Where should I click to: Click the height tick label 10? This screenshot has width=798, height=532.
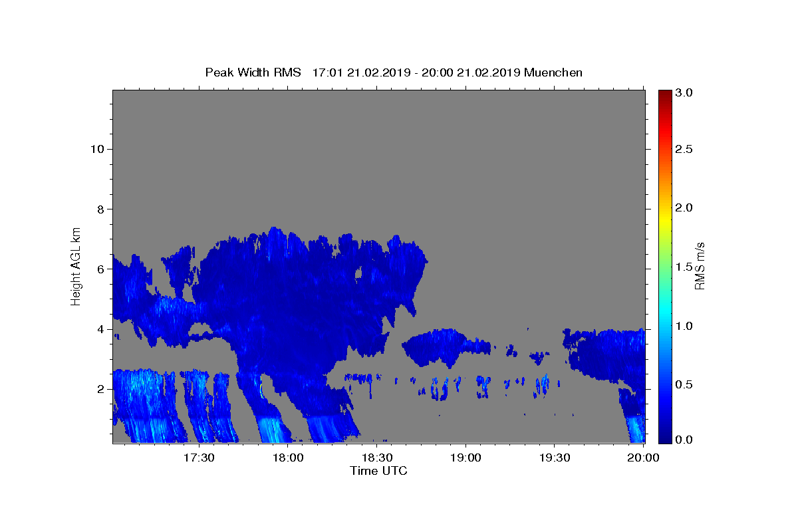pyautogui.click(x=97, y=149)
